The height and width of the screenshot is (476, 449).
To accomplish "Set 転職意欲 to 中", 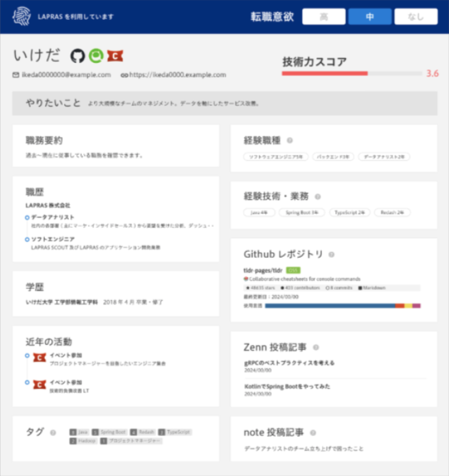I will (370, 17).
